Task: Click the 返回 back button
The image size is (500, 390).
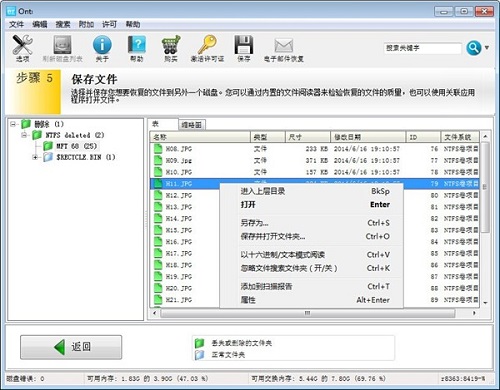Action: [x=71, y=347]
